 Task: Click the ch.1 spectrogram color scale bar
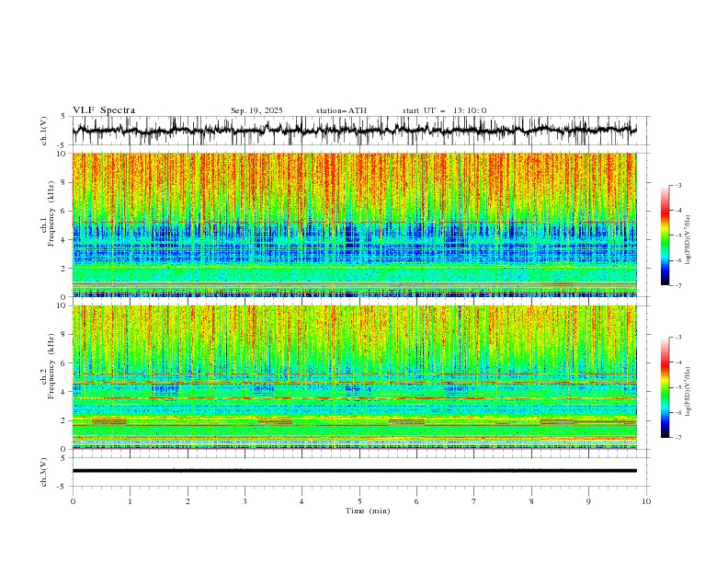(x=665, y=236)
